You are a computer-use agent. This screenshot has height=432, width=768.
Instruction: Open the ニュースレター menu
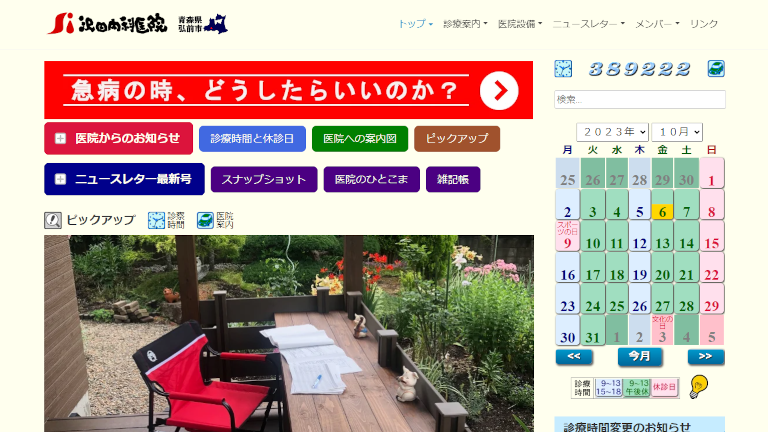click(589, 24)
